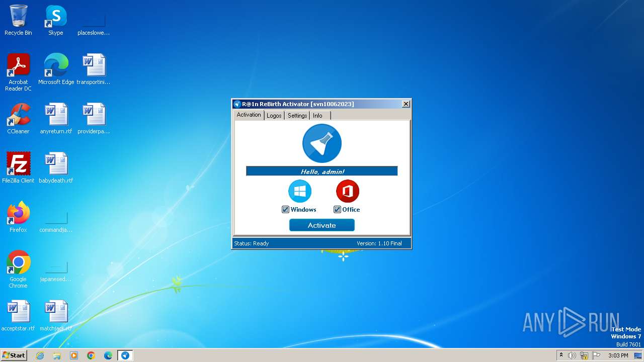Image resolution: width=644 pixels, height=362 pixels.
Task: Select the babydeath.rtf file
Action: click(x=56, y=168)
